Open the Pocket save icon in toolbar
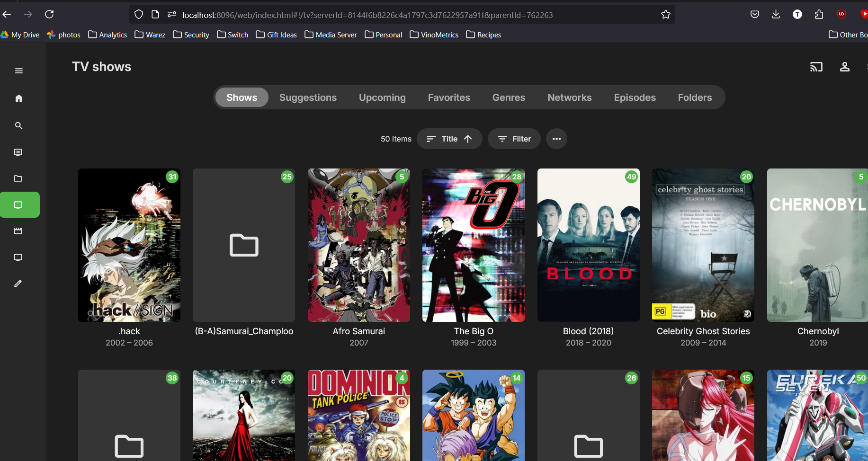868x461 pixels. coord(755,15)
